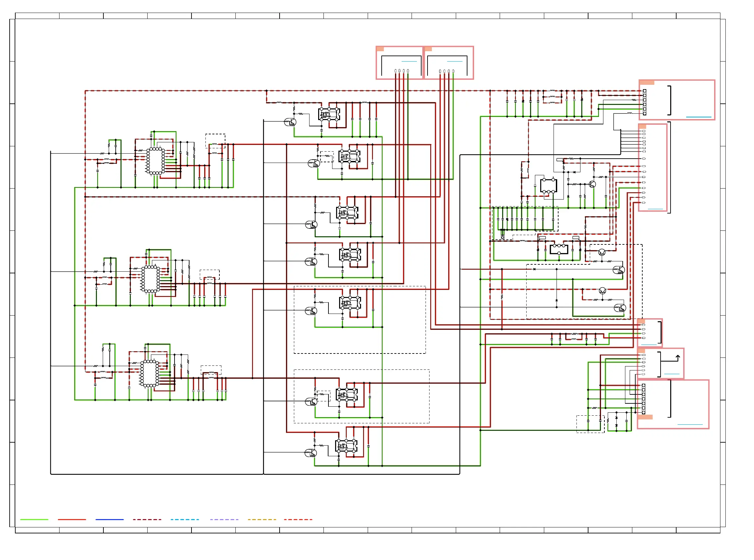
Task: Click the nine-pin vertical connector in bottom-right box
Action: click(x=644, y=399)
